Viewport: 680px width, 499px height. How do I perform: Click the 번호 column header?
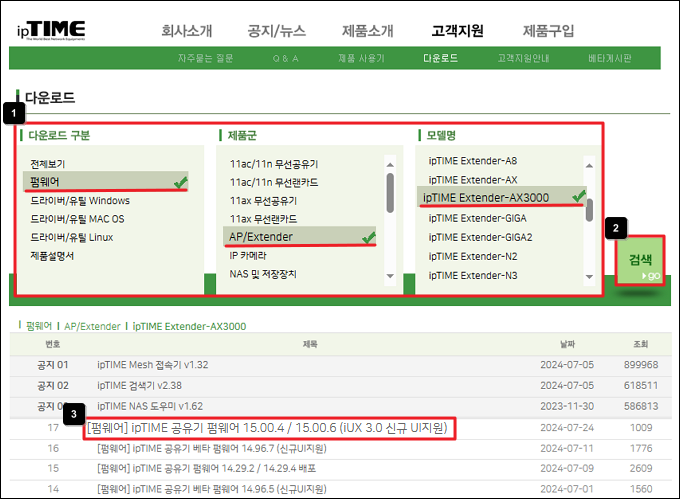click(x=53, y=344)
